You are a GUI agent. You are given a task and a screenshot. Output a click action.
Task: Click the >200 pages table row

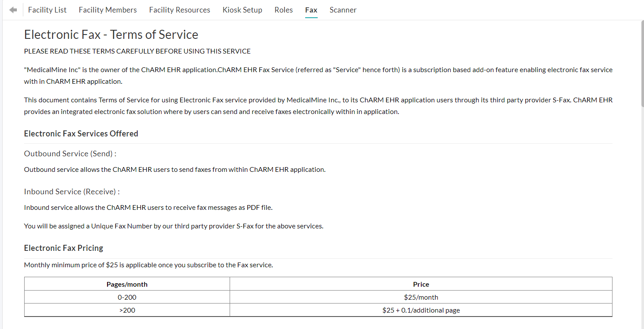point(127,310)
